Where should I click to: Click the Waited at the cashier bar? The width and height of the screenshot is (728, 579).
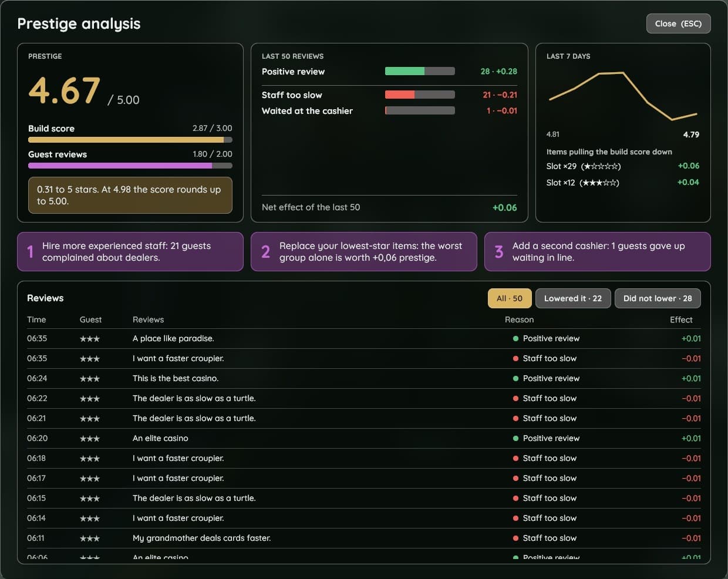click(420, 110)
